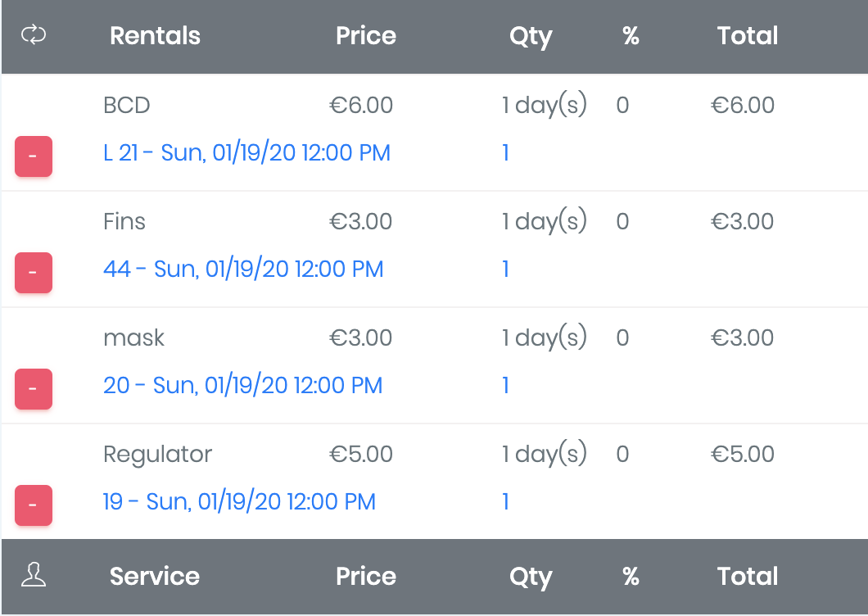
Task: Remove the BCD rental item
Action: [34, 156]
